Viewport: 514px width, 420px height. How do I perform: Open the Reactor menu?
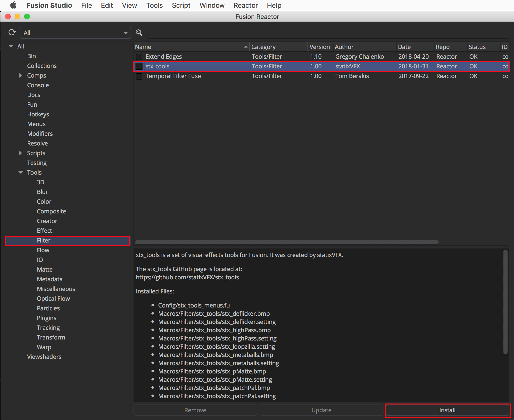pyautogui.click(x=246, y=5)
